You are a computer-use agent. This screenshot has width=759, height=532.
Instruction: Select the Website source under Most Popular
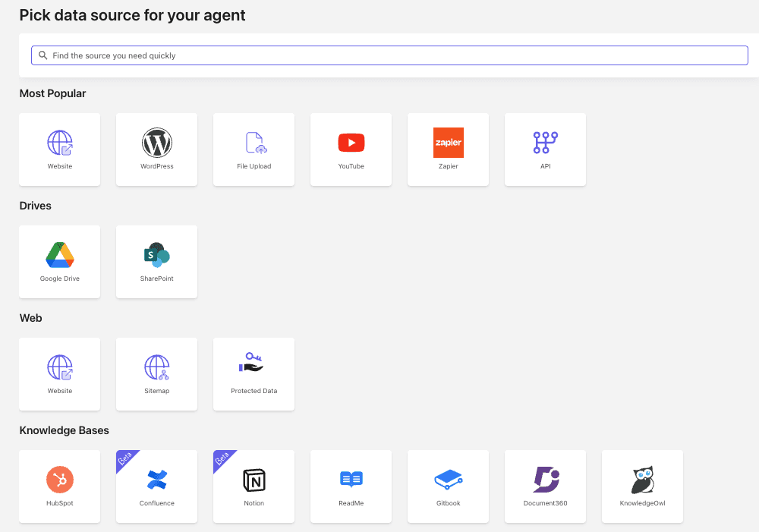pos(59,150)
